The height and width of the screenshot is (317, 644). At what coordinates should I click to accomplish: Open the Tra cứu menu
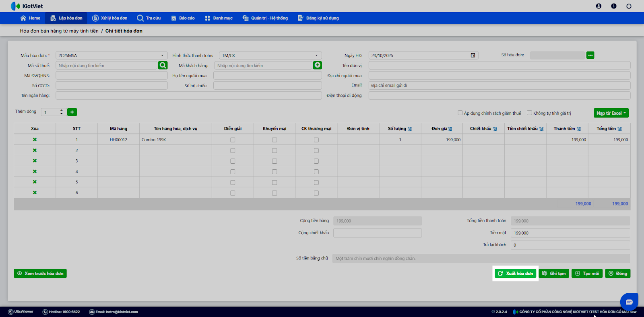149,18
